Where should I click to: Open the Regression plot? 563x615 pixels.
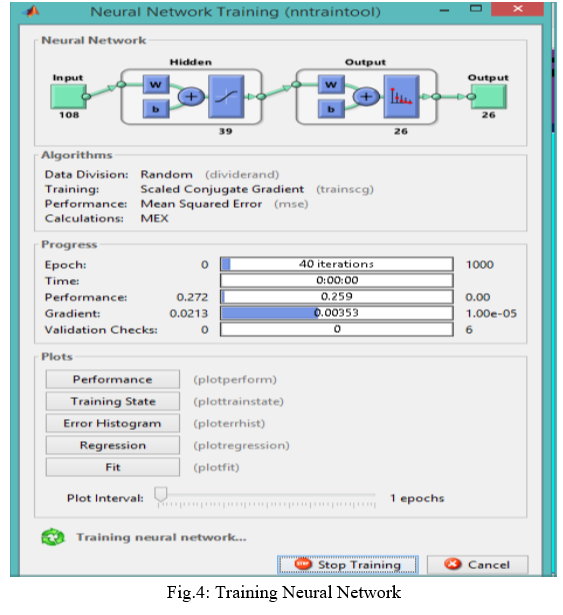(113, 445)
